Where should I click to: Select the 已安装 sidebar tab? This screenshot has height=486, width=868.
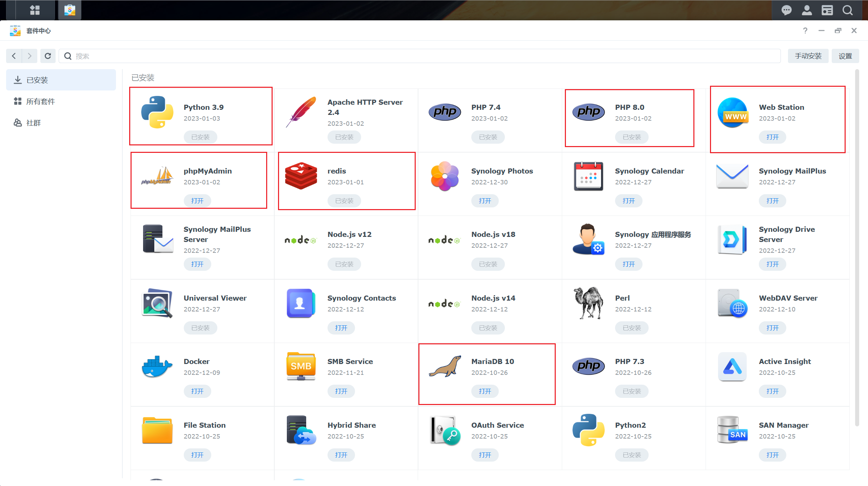[x=61, y=80]
